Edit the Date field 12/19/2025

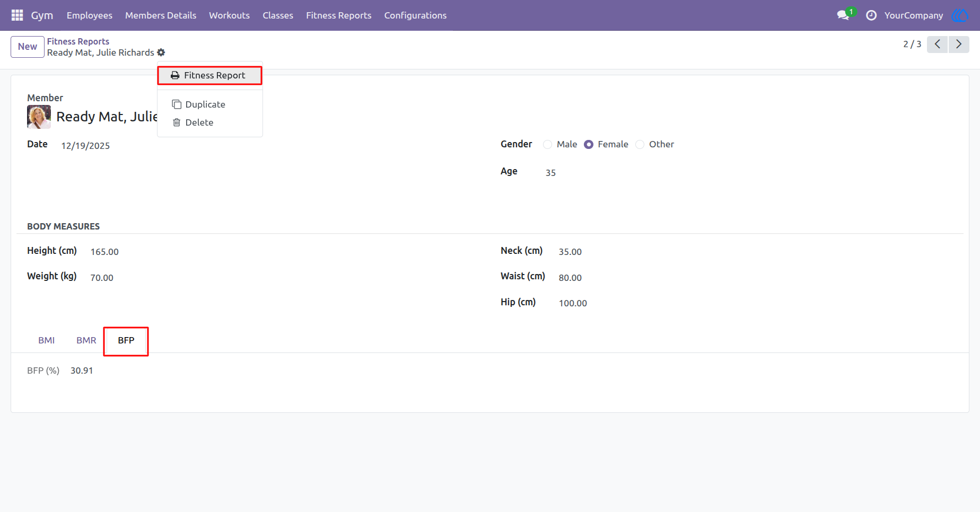tap(85, 146)
